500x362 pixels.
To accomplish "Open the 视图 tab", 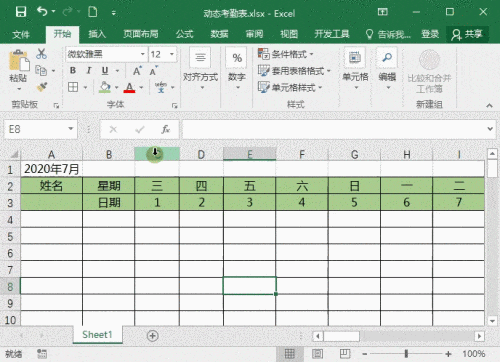I will click(289, 34).
